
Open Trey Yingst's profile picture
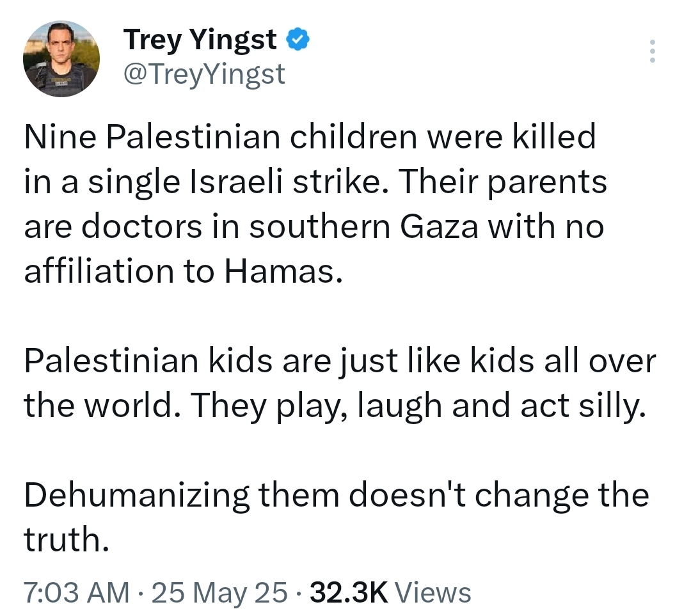point(61,59)
